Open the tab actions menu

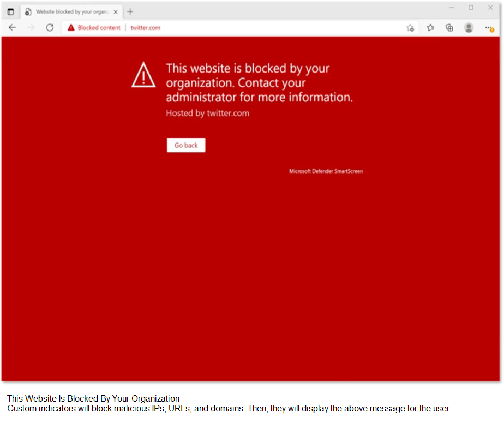[10, 11]
